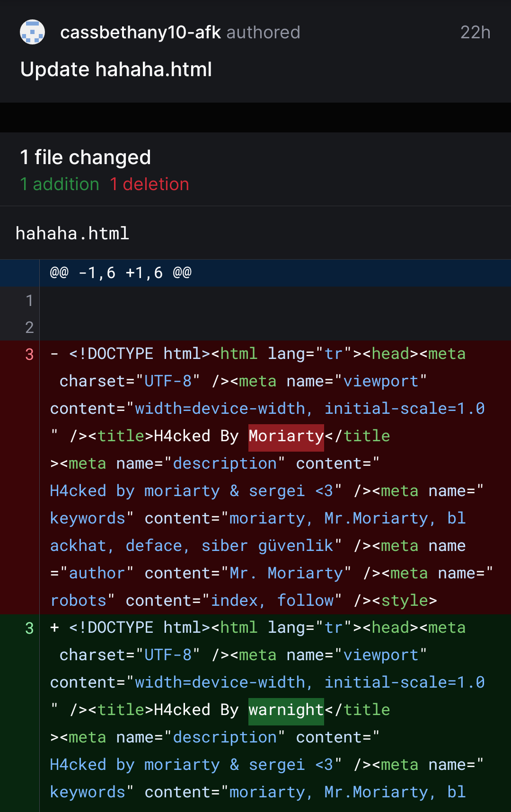Select the commit title Update hahaha.html
The width and height of the screenshot is (511, 812).
coord(116,70)
